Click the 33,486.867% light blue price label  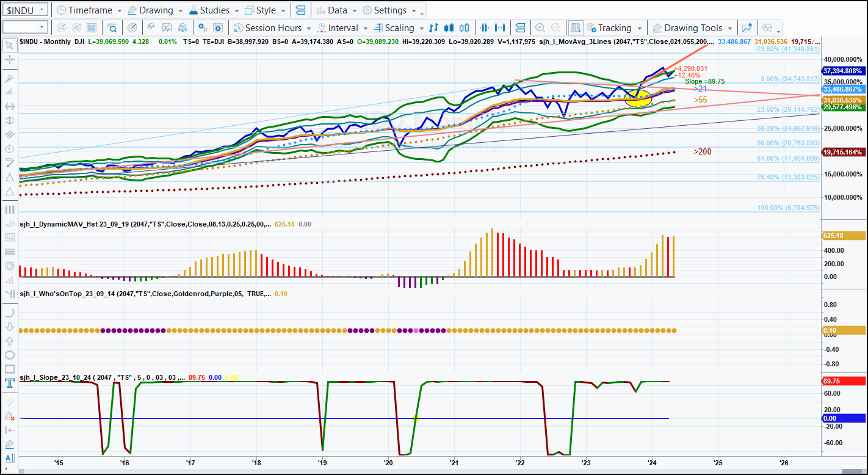pos(843,89)
